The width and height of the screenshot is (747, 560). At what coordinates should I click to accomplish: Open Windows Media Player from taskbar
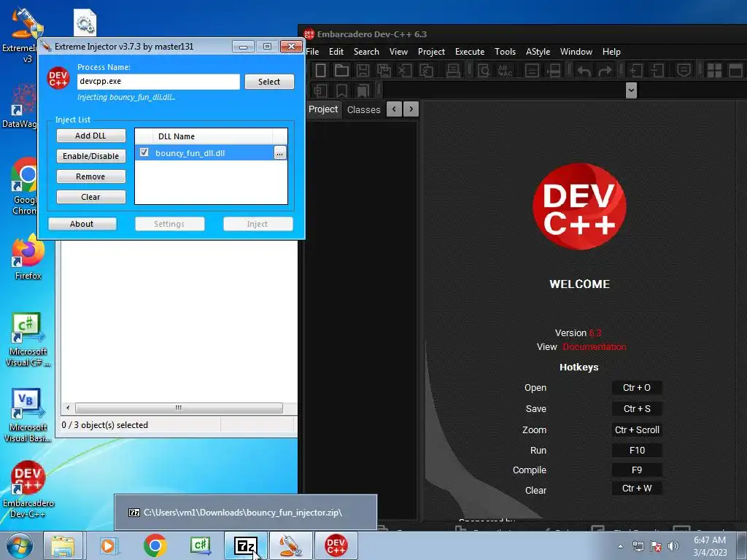109,545
